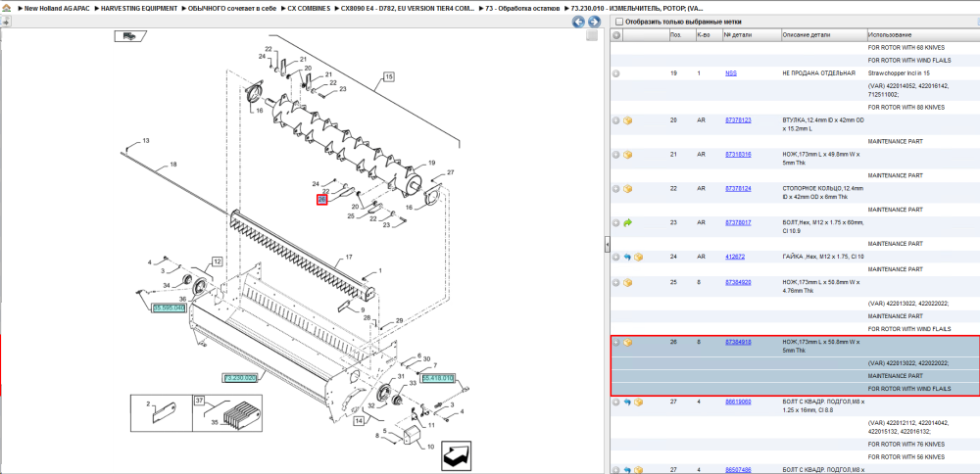Click the vehicle orientation icon on diagram
The width and height of the screenshot is (980, 474).
point(130,36)
